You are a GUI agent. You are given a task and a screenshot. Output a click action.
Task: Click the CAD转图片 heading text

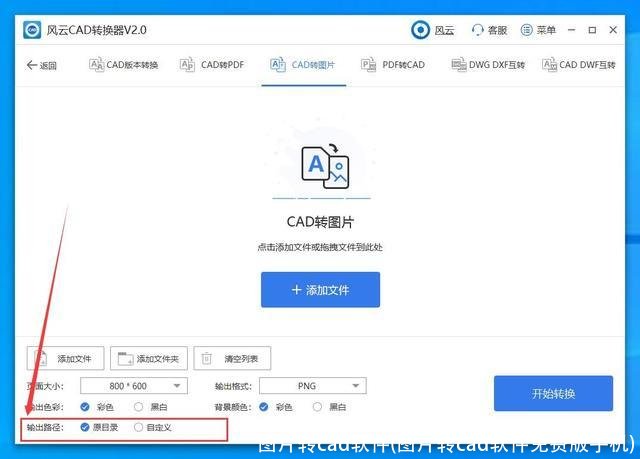[x=320, y=222]
